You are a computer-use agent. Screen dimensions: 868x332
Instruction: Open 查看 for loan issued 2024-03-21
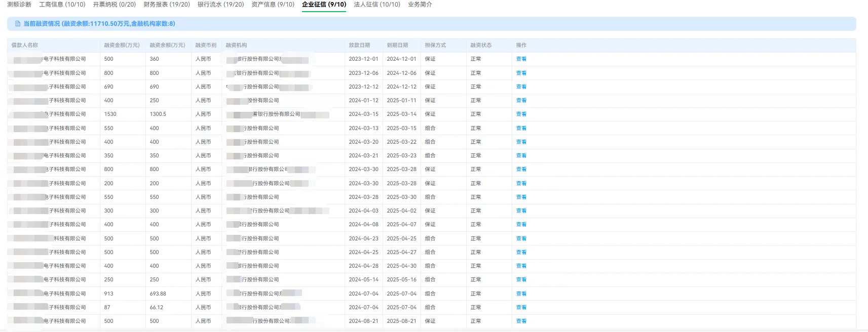[x=521, y=156]
